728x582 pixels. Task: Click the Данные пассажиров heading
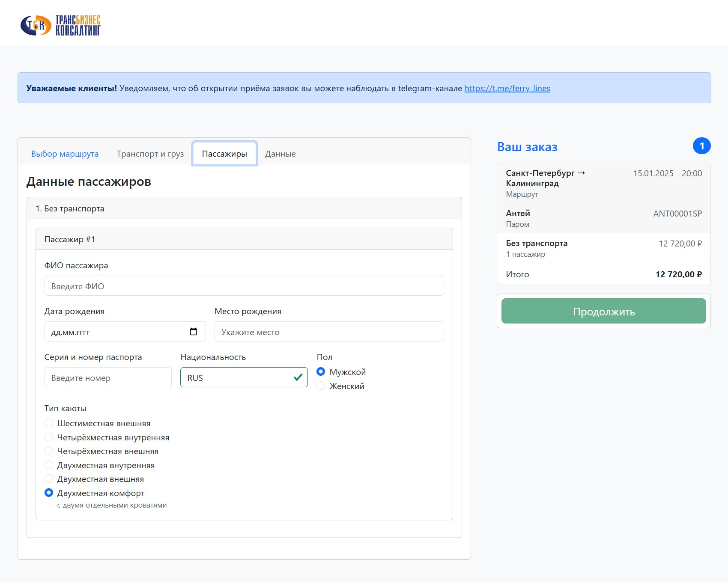point(89,181)
